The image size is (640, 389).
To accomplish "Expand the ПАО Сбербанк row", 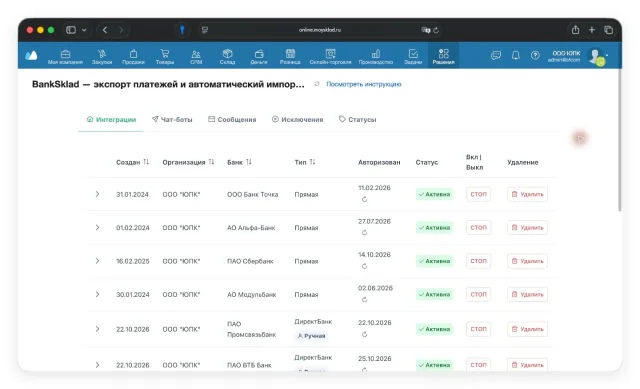I will 97,261.
